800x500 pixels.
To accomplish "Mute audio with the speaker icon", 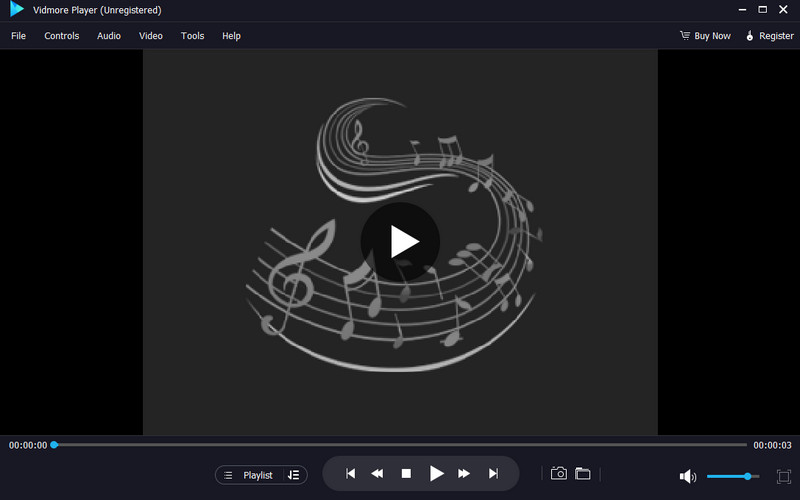I will click(688, 477).
